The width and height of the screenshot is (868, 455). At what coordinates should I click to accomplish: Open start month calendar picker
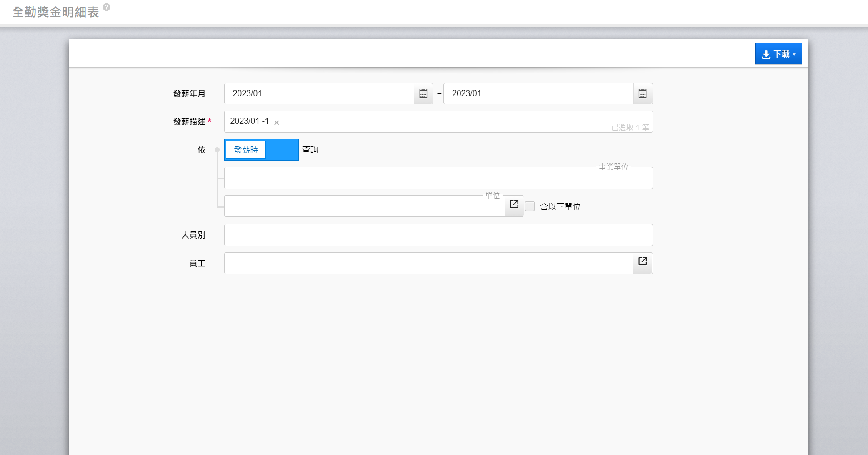[x=423, y=94]
